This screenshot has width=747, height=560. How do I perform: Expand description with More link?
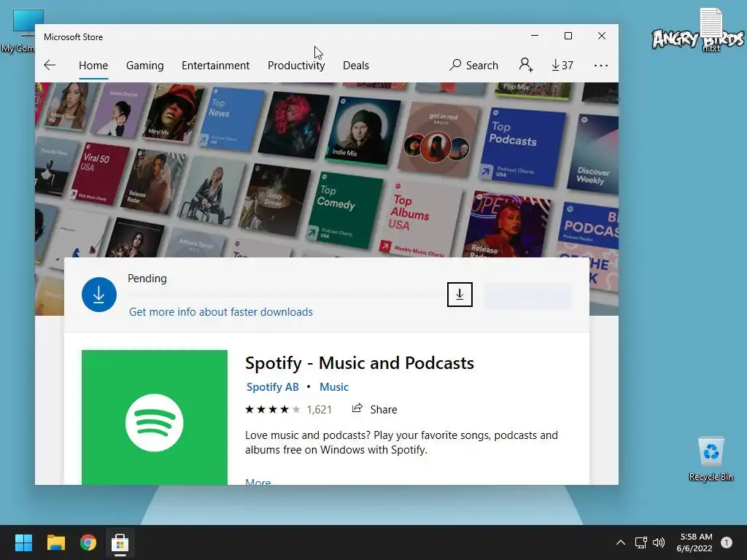click(258, 481)
